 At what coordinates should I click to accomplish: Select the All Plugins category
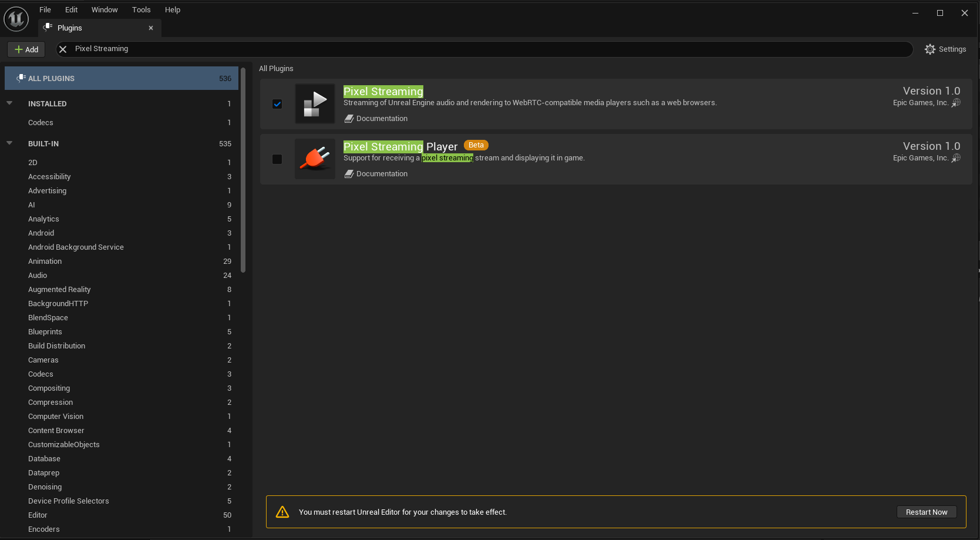point(122,78)
